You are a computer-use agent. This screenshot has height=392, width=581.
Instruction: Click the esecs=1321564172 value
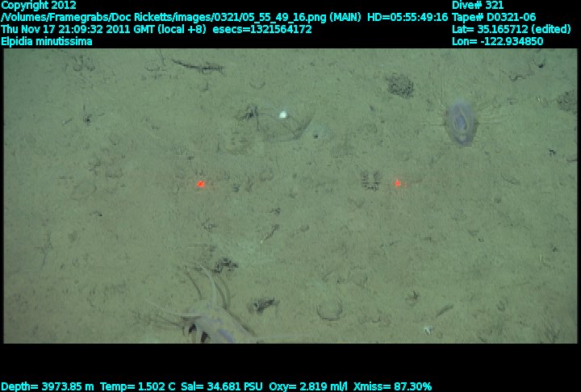tap(262, 29)
